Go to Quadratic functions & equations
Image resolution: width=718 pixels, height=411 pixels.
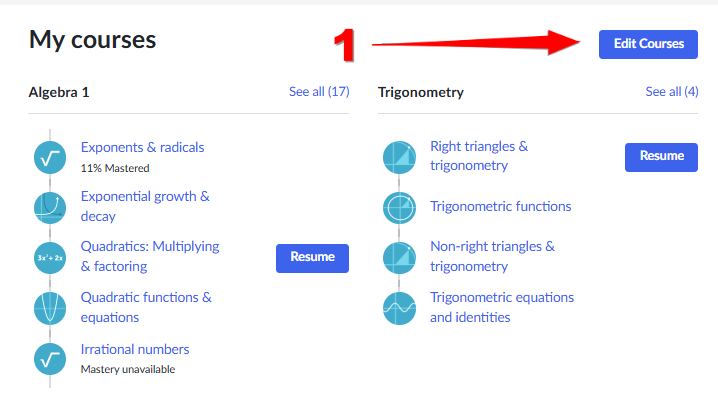[146, 307]
